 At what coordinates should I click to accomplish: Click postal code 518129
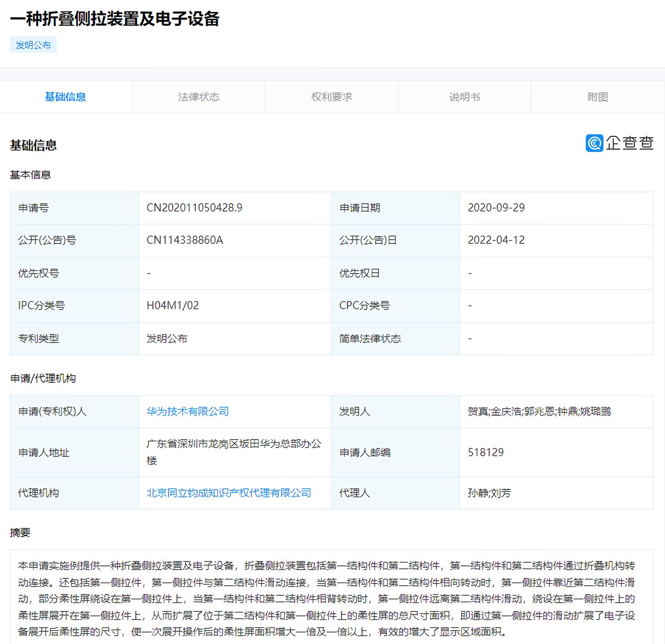click(x=486, y=452)
